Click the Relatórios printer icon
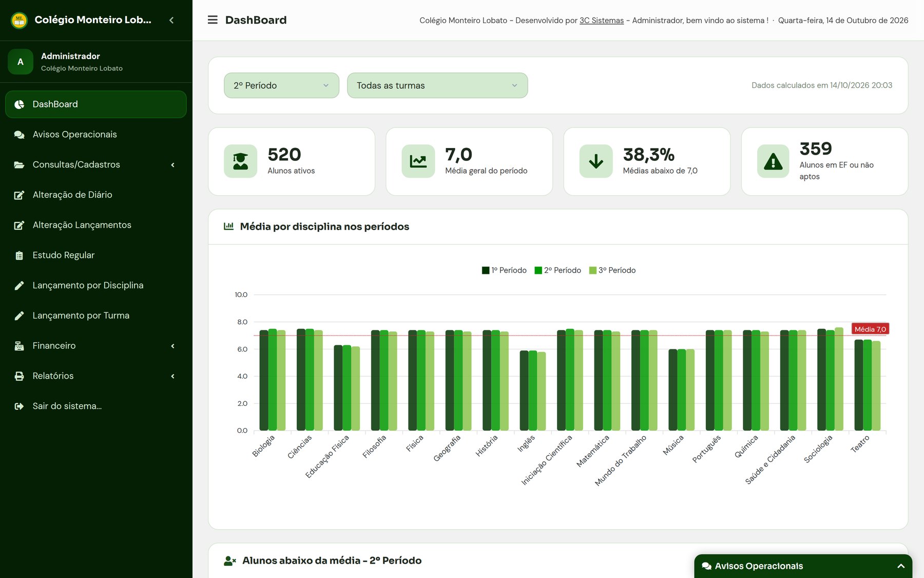Screen dimensions: 924x578 click(x=19, y=376)
